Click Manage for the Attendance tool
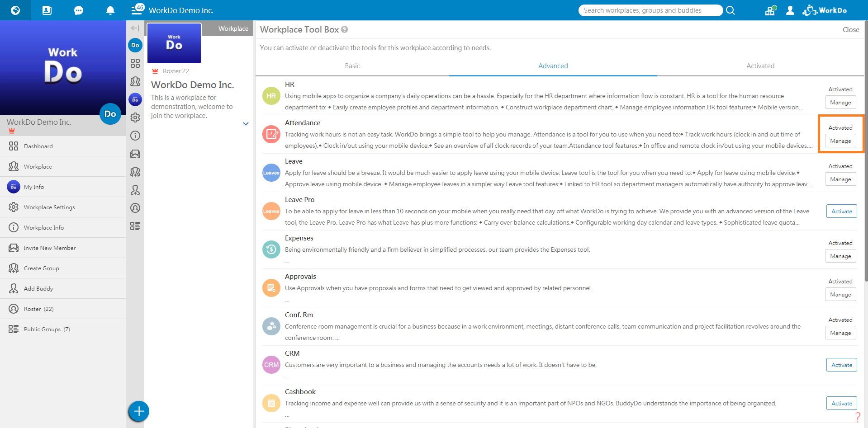This screenshot has height=428, width=868. [840, 141]
